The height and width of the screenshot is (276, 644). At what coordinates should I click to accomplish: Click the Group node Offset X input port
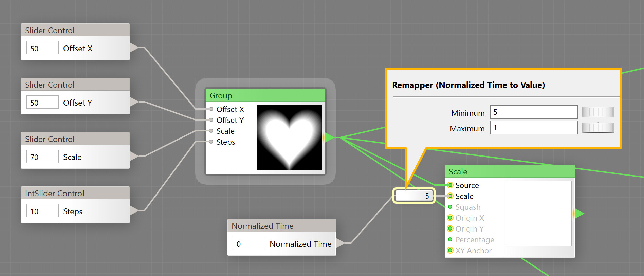[211, 109]
